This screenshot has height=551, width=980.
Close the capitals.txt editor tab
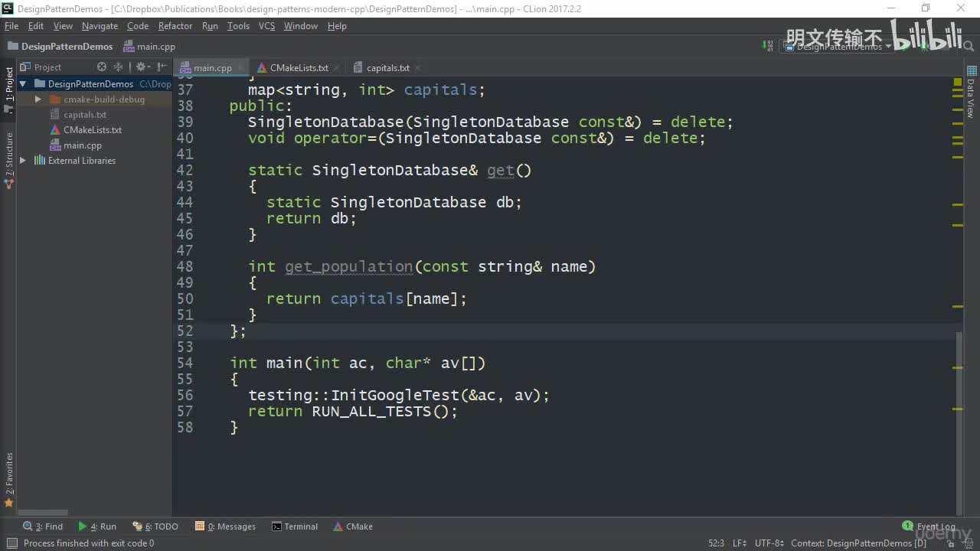tap(416, 68)
